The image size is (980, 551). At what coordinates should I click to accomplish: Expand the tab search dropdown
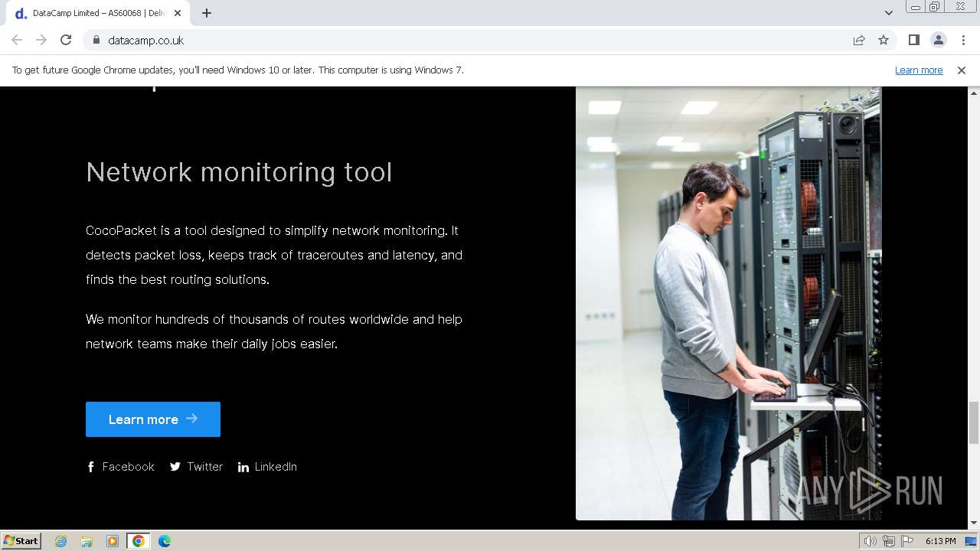(889, 13)
